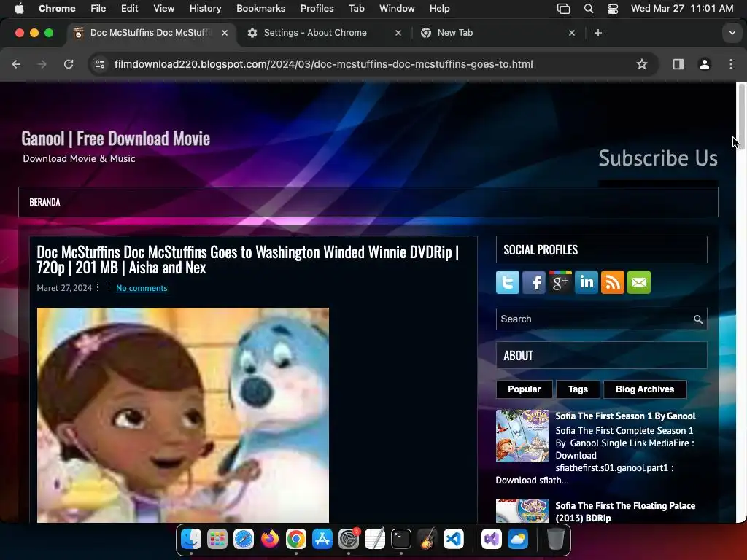Click the Google Plus social icon

(560, 282)
